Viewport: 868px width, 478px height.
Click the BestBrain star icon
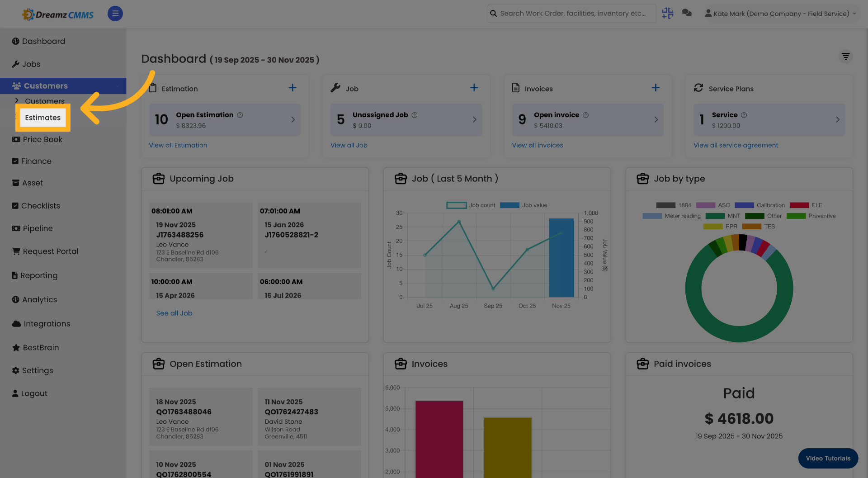tap(16, 347)
